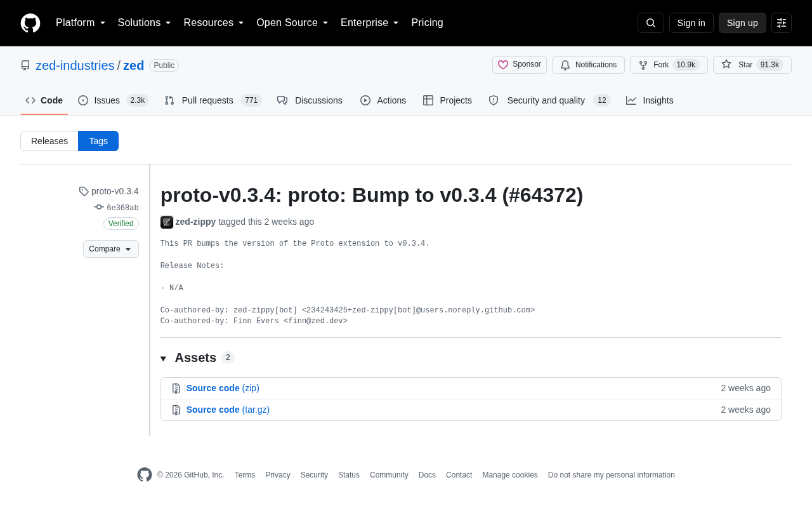Select the Tags view
The width and height of the screenshot is (812, 508).
pos(98,141)
